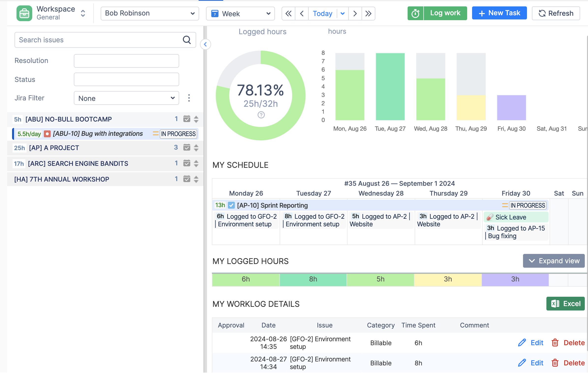Toggle the checkbox on [AP-10] Sprint Reporting
The image size is (588, 373).
pos(231,205)
